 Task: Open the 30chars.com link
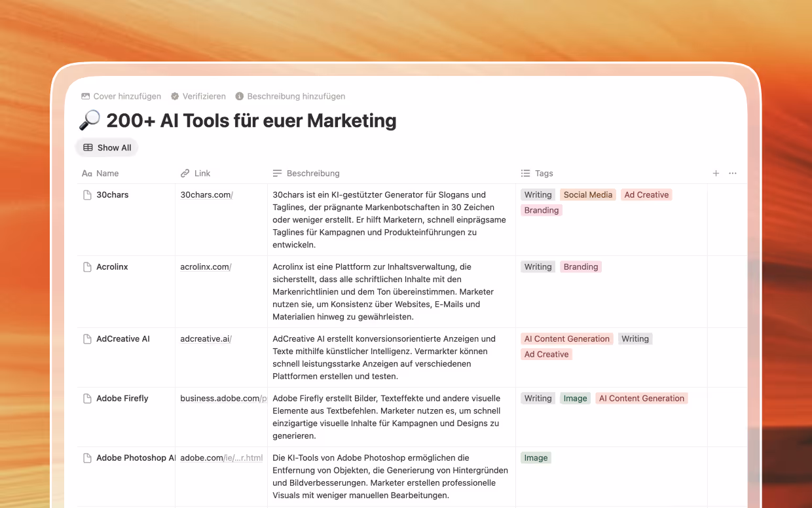(x=205, y=194)
